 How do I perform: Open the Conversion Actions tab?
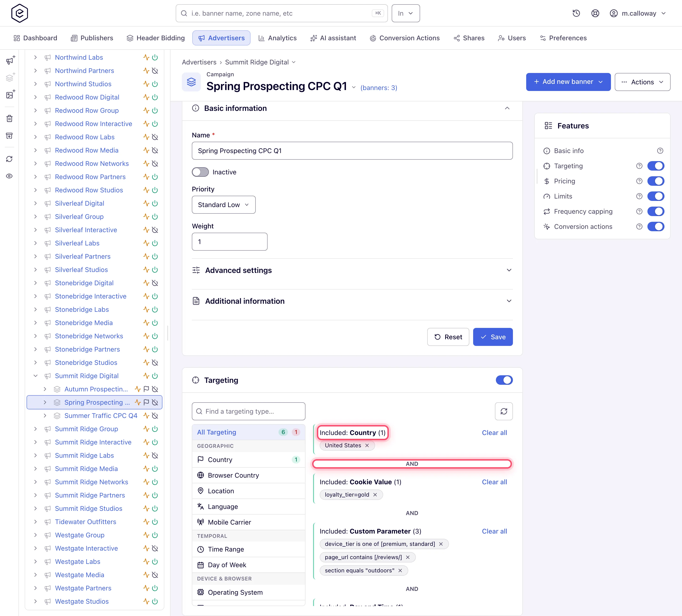(x=405, y=38)
